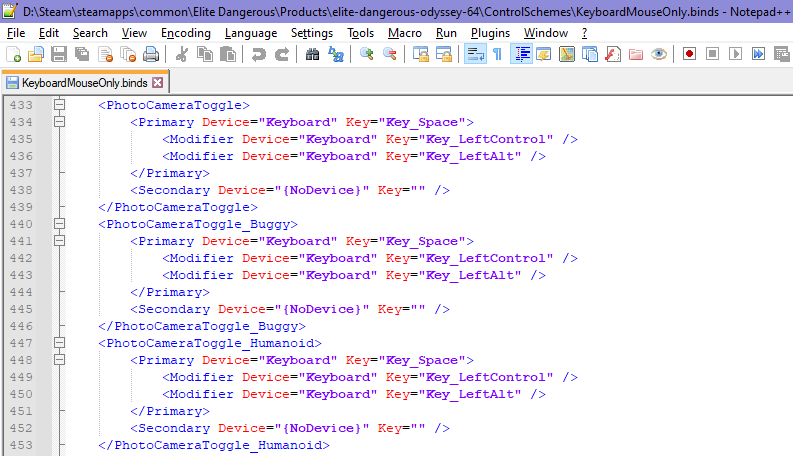
Task: Open the File menu
Action: click(16, 33)
